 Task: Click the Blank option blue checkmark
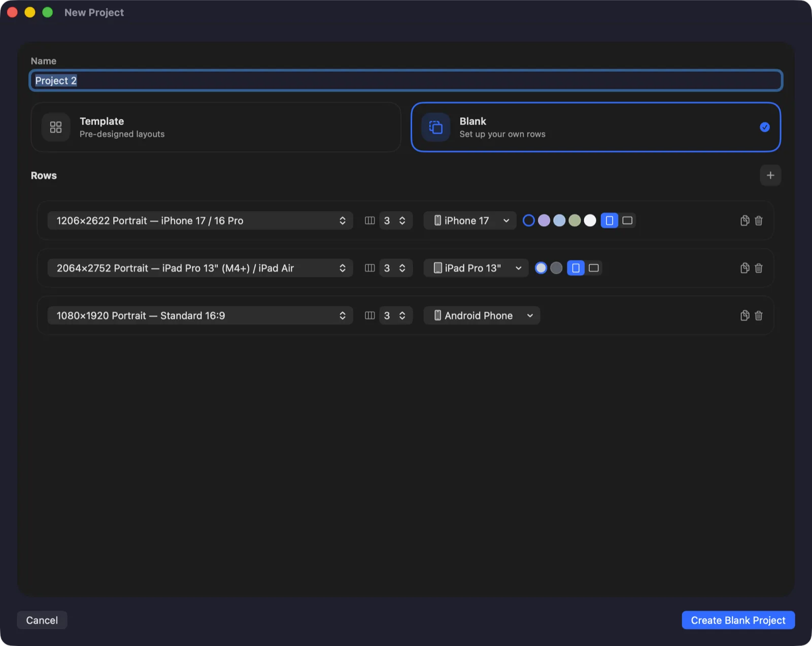pyautogui.click(x=765, y=127)
